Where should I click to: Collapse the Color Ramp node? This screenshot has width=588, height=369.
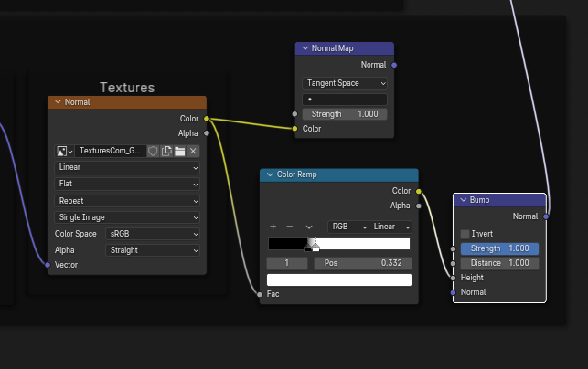270,174
